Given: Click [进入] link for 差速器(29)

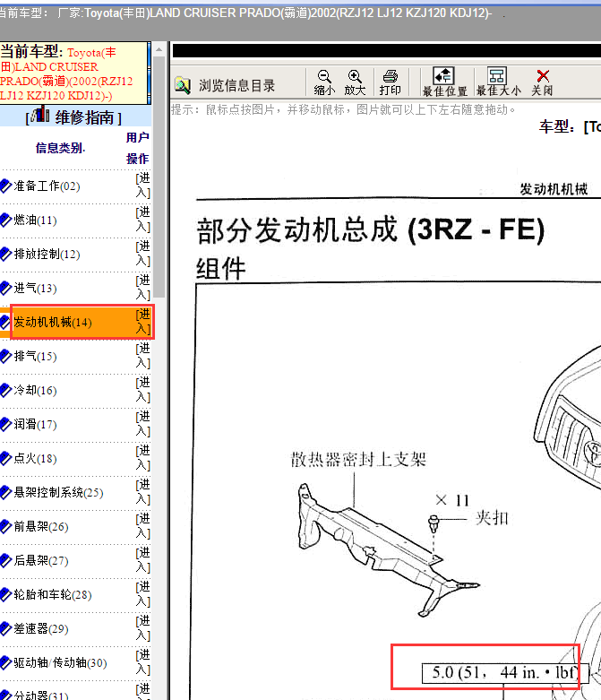Looking at the screenshot, I should point(142,627).
